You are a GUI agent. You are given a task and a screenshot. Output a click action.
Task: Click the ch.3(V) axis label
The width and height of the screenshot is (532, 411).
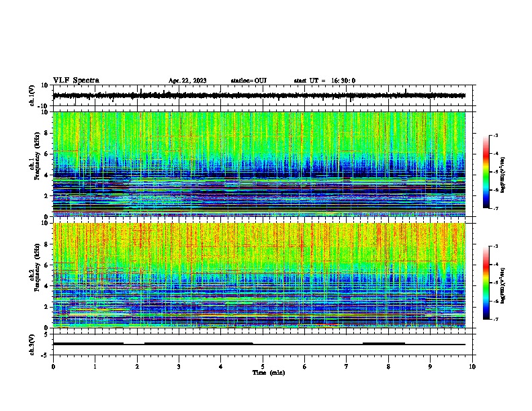[32, 345]
